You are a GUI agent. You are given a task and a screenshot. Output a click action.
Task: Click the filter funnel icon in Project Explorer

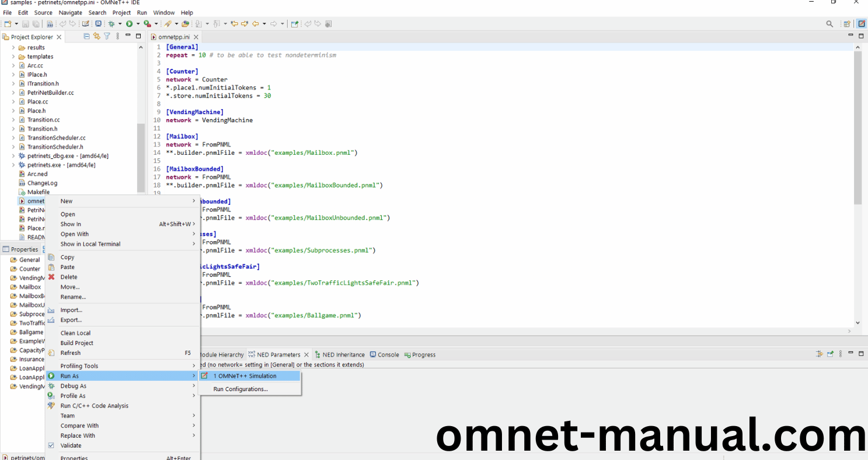pyautogui.click(x=107, y=36)
